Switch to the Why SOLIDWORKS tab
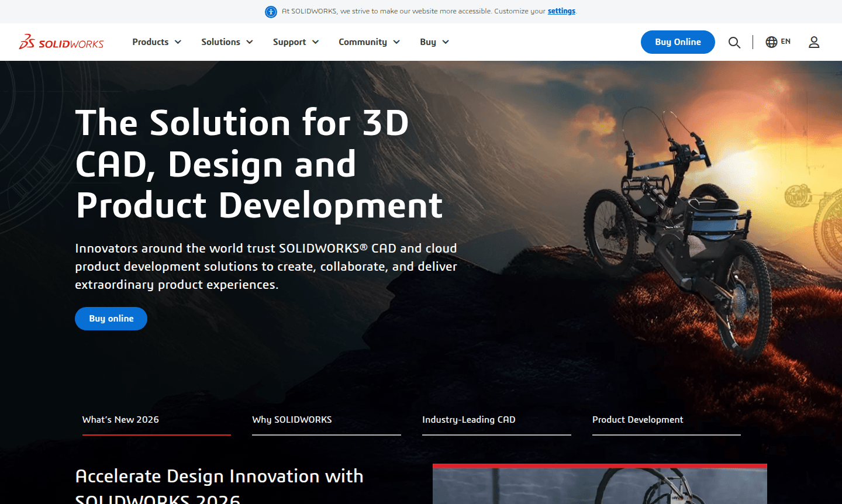This screenshot has height=504, width=842. (292, 419)
